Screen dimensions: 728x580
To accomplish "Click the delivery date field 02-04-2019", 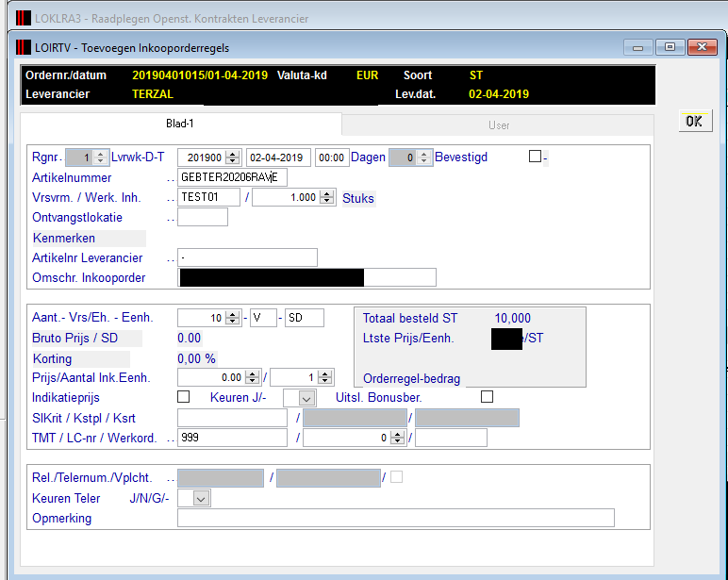I will pyautogui.click(x=278, y=157).
